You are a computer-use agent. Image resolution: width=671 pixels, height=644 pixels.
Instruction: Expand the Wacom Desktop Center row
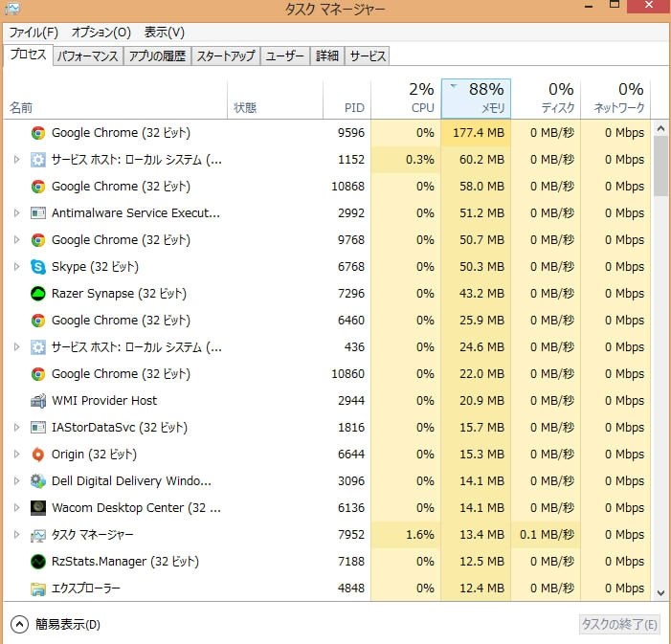click(16, 508)
